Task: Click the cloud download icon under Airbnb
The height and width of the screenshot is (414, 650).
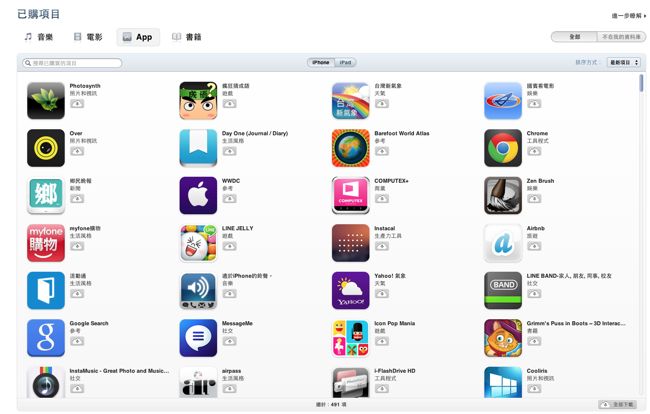Action: coord(534,246)
